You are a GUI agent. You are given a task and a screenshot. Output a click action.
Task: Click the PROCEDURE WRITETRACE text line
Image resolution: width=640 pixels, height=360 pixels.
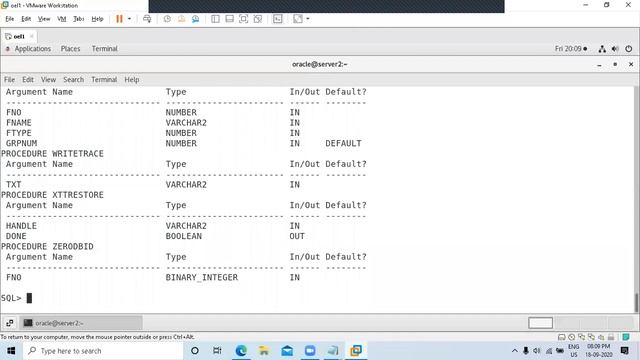tap(52, 153)
